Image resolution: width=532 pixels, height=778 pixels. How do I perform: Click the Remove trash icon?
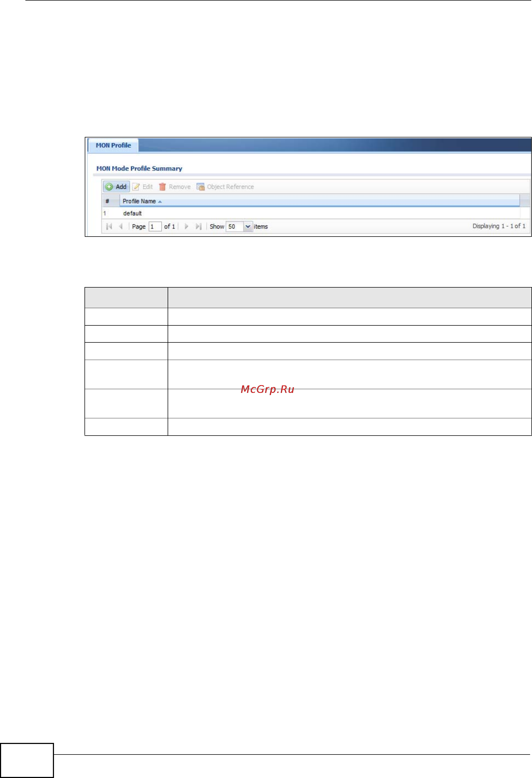pos(162,187)
